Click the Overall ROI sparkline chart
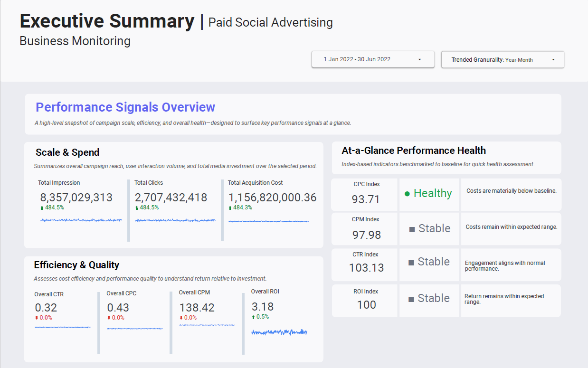588x368 pixels. click(279, 332)
